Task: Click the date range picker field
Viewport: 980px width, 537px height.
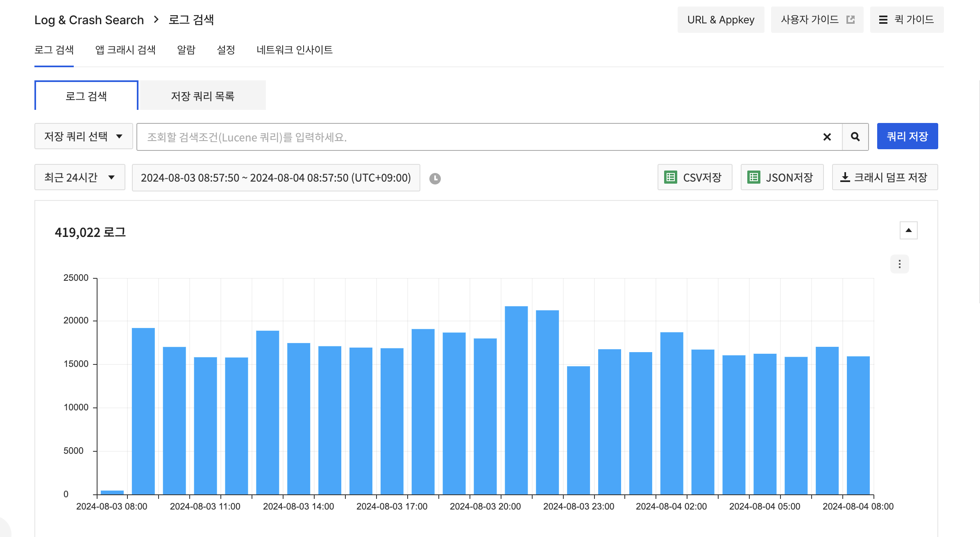Action: pos(276,177)
